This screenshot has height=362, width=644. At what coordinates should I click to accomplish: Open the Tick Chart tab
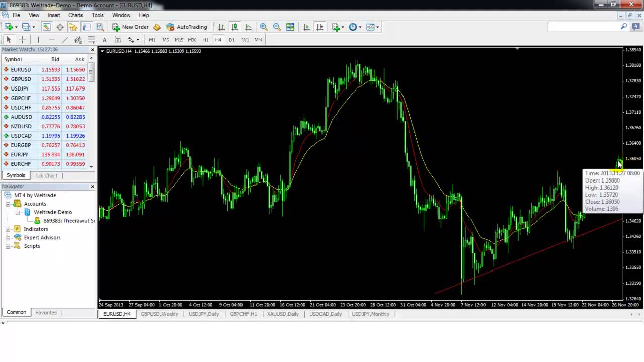(x=46, y=176)
